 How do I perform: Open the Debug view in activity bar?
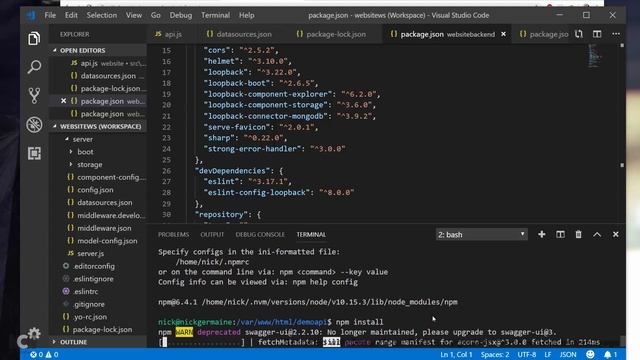pyautogui.click(x=34, y=124)
